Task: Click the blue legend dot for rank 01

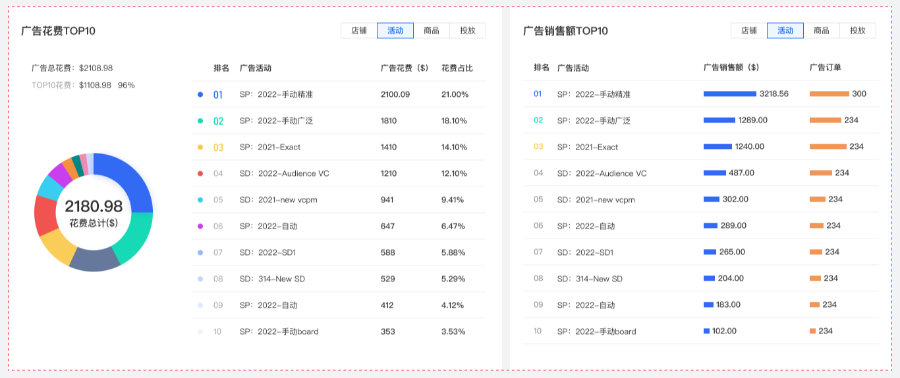Action: pos(200,94)
